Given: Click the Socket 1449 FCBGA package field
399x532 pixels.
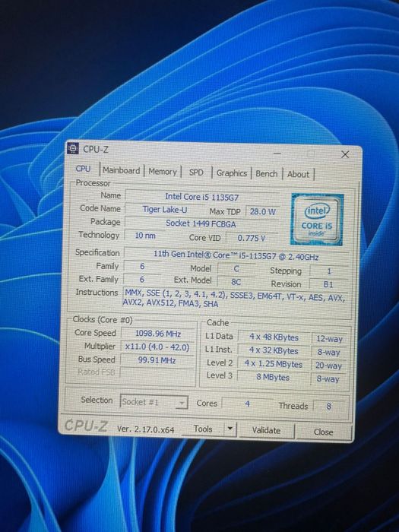Looking at the screenshot, I should pyautogui.click(x=201, y=223).
